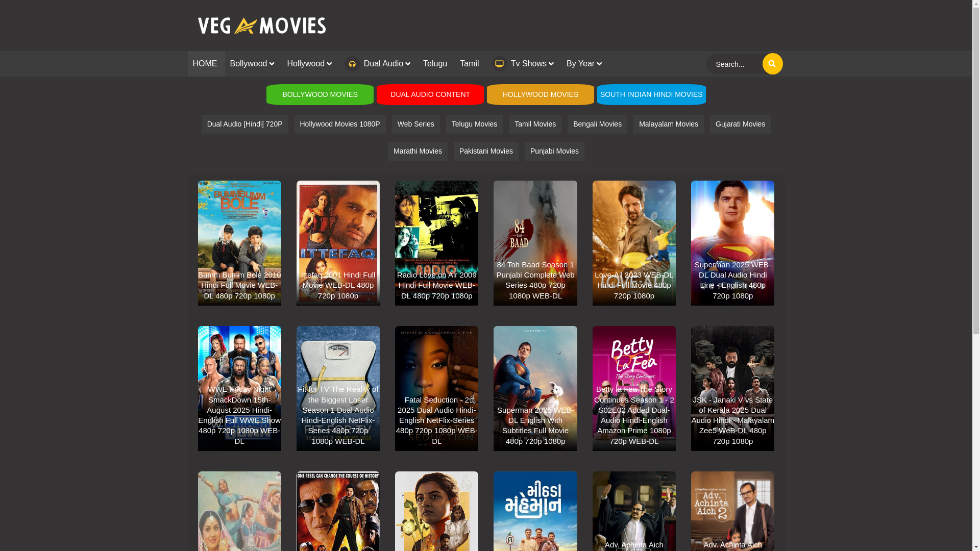The width and height of the screenshot is (980, 551).
Task: Open the Telugu menu item
Action: [x=435, y=64]
